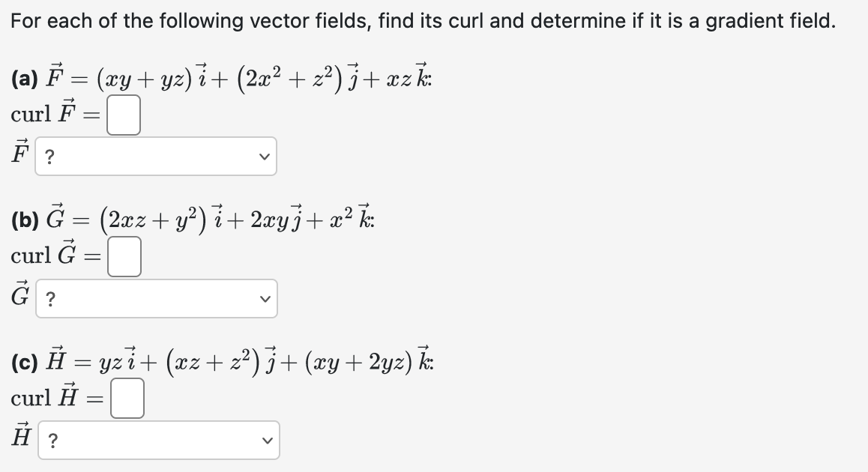Click the part (b) vector field formula

(x=191, y=218)
